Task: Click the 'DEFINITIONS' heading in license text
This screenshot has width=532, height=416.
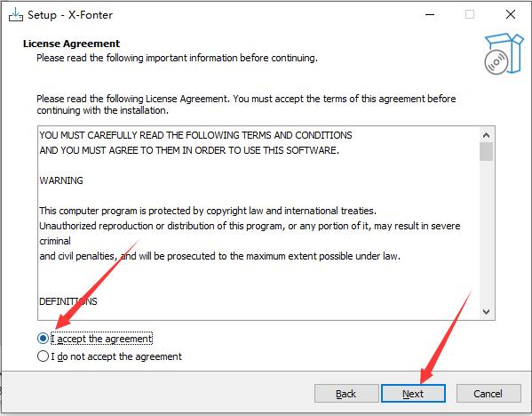Action: click(68, 301)
